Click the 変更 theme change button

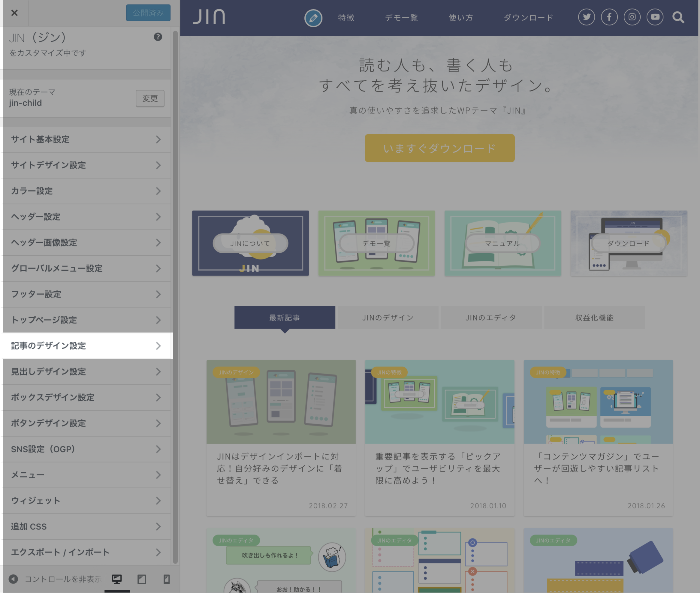[150, 98]
